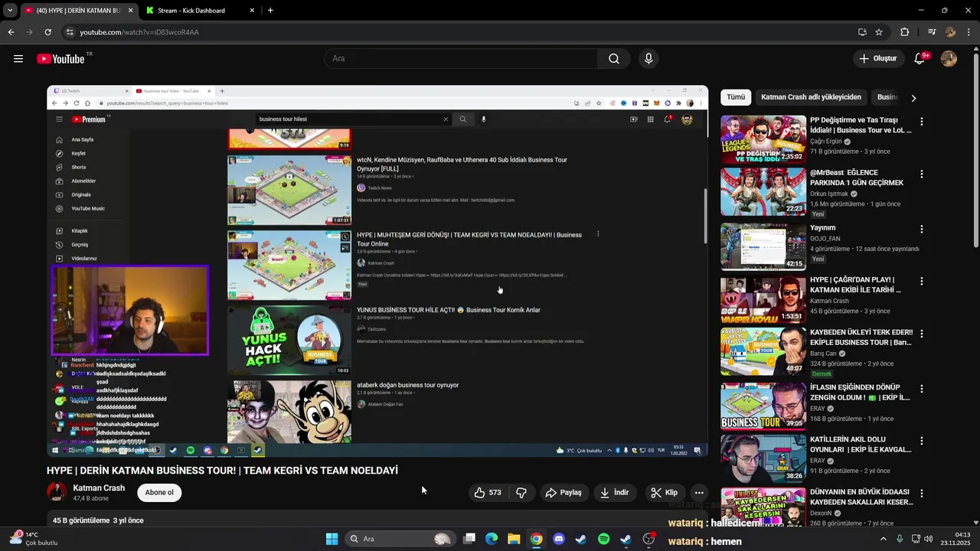Open the YouTube guide hamburger menu
The image size is (980, 551).
click(x=18, y=59)
